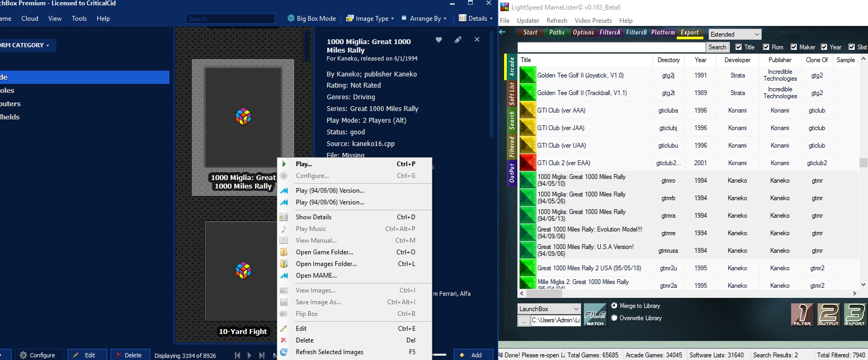The width and height of the screenshot is (868, 360).
Task: Click the Search button in MameLister
Action: [717, 47]
